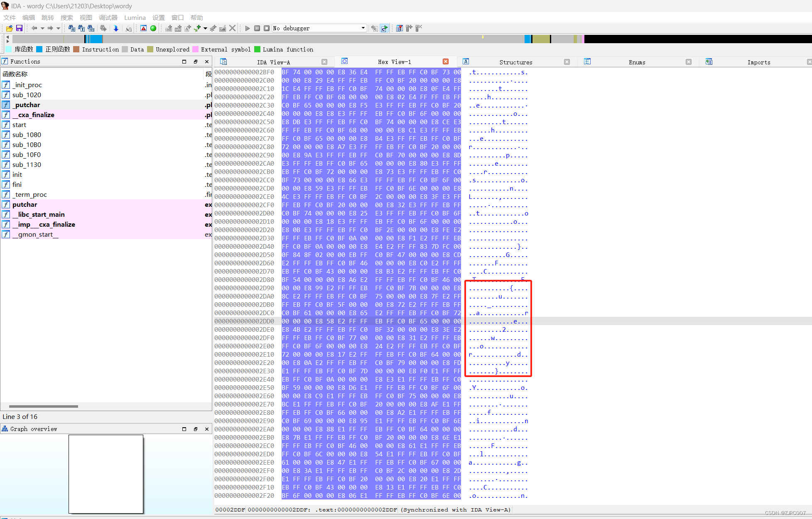The width and height of the screenshot is (812, 519).
Task: Select the __libc_start_main function entry
Action: (x=39, y=214)
